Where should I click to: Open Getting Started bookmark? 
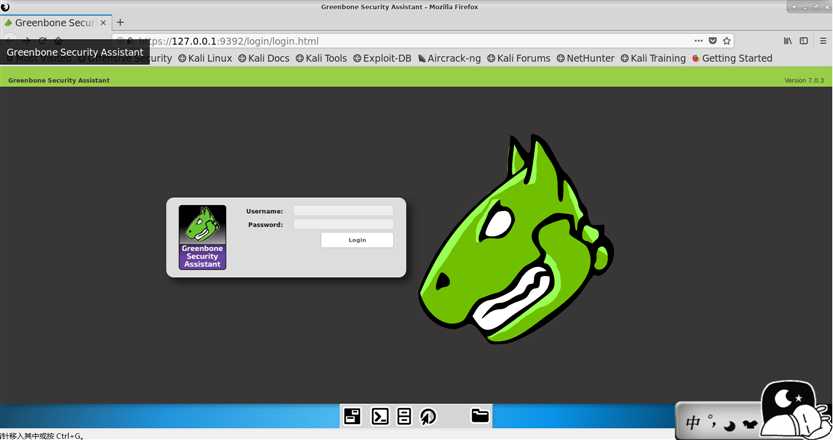732,58
